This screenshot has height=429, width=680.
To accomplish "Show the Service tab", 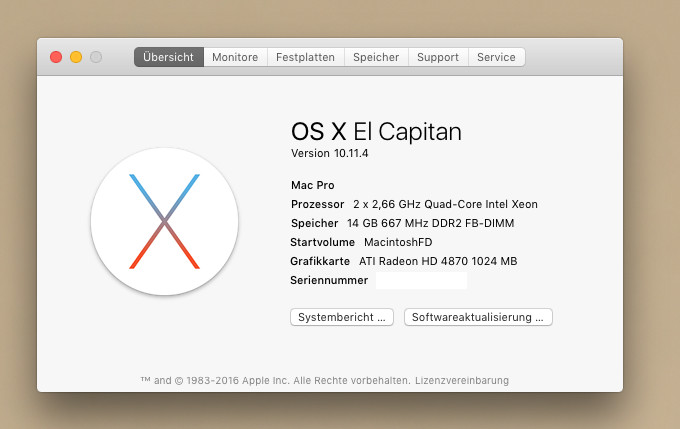I will coord(497,57).
